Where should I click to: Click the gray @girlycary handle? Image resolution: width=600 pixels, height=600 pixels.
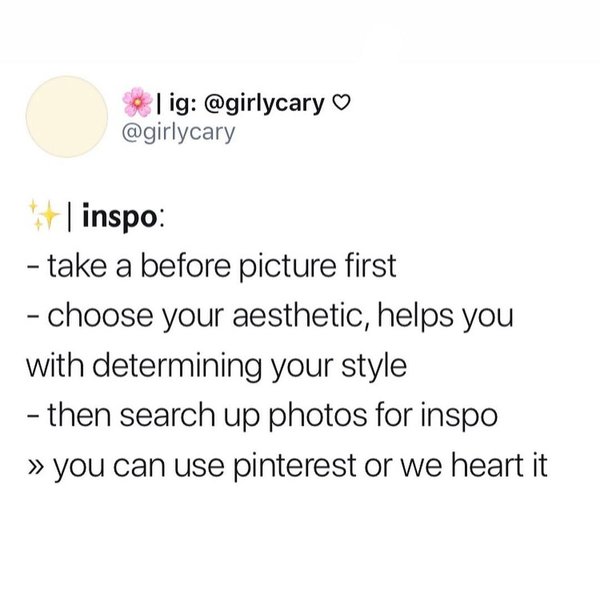[x=178, y=130]
